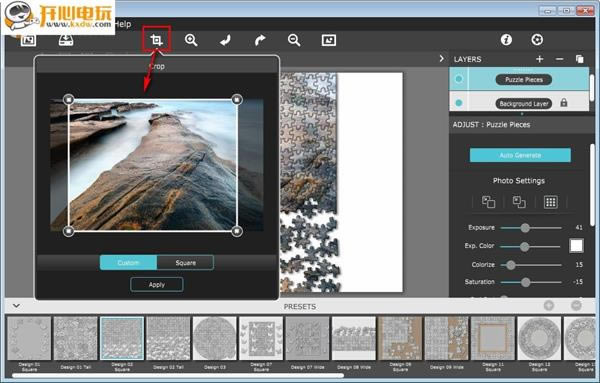This screenshot has width=600, height=383.
Task: Collapse the right panel with arrow
Action: tap(442, 59)
